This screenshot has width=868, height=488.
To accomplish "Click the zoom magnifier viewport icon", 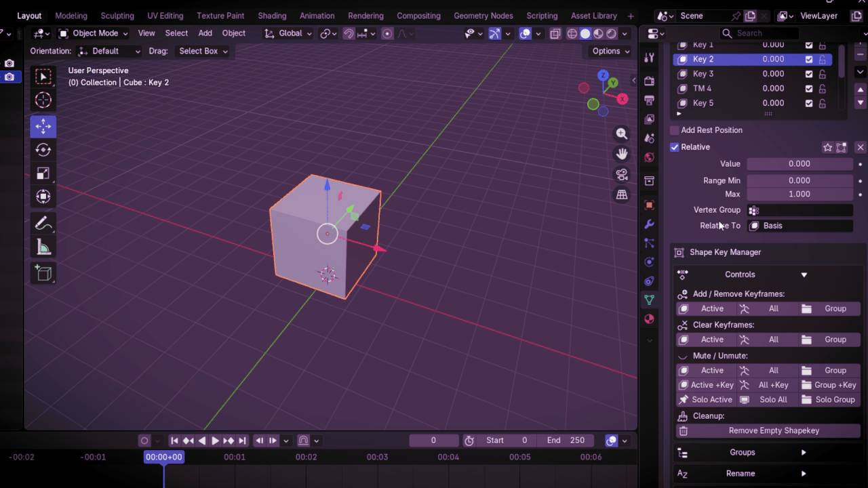I will click(x=622, y=134).
